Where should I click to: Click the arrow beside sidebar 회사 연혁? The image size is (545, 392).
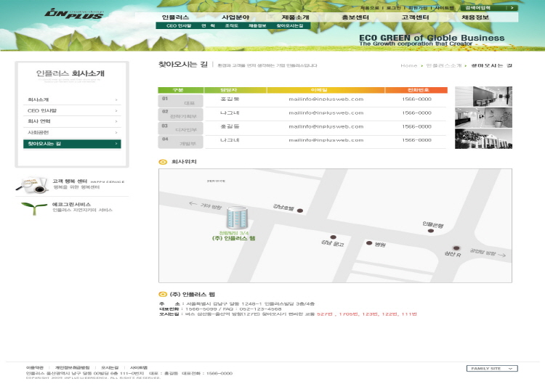pos(116,121)
